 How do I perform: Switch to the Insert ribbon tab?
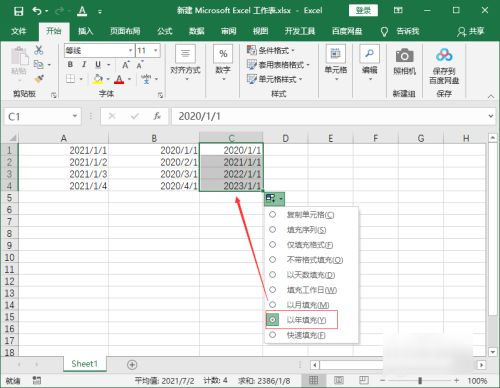85,31
